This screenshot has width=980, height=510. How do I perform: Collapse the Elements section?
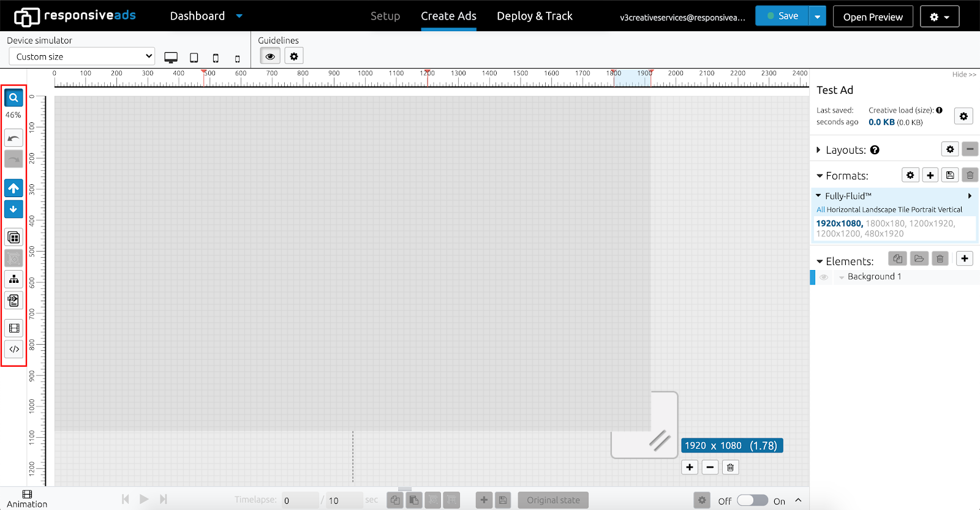click(x=820, y=261)
